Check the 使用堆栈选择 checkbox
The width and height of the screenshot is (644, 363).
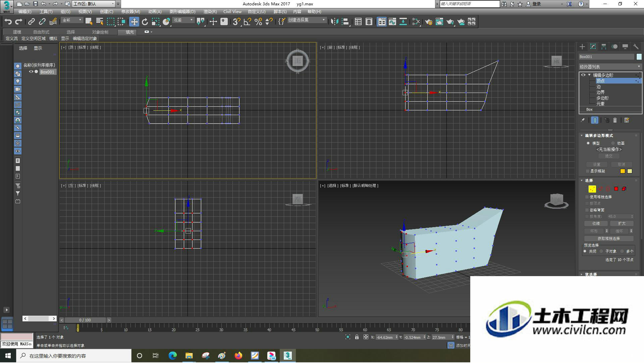coord(587,197)
